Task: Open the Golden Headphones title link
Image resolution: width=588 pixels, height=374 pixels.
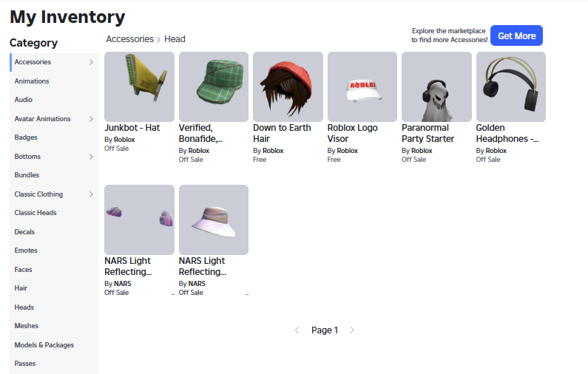Action: point(507,133)
